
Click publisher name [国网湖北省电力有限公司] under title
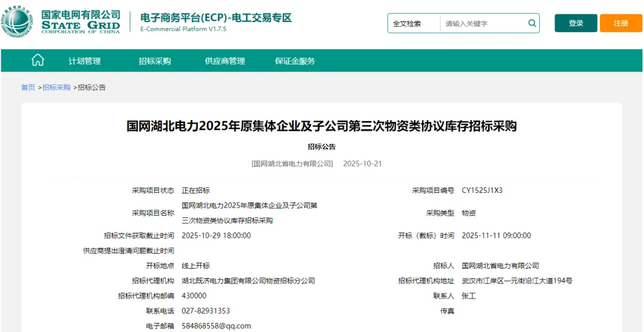(292, 164)
